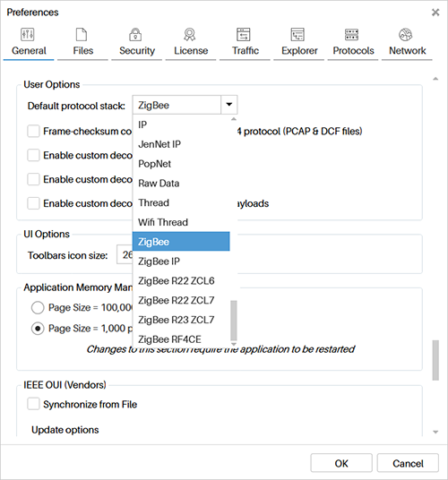
Task: Switch to the License tab label
Action: click(x=191, y=50)
